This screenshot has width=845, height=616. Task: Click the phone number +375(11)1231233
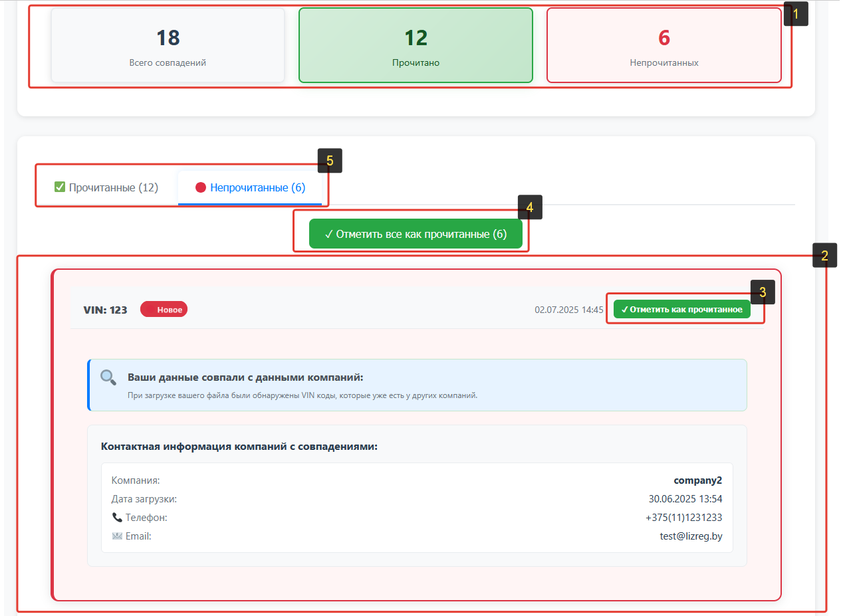683,517
